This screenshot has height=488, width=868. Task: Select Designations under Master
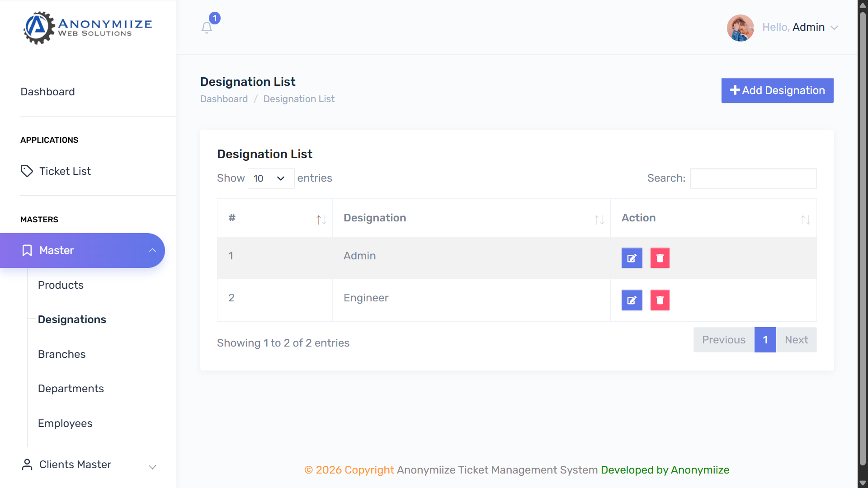pos(72,319)
